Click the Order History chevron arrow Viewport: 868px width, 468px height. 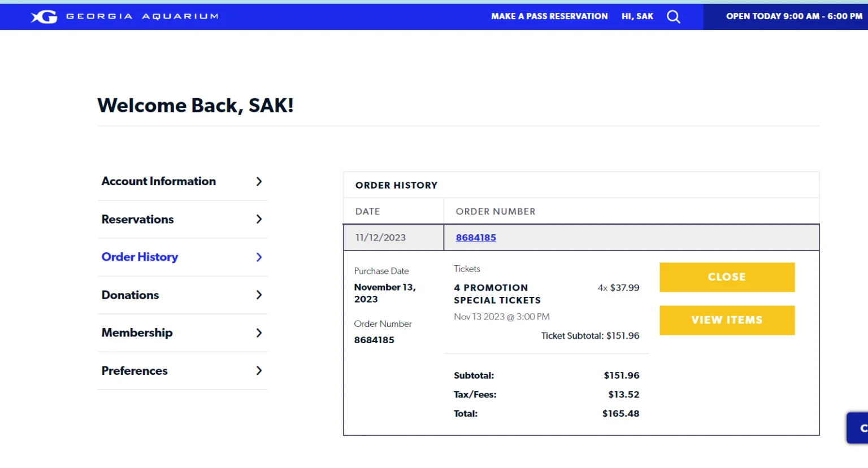[x=259, y=257]
